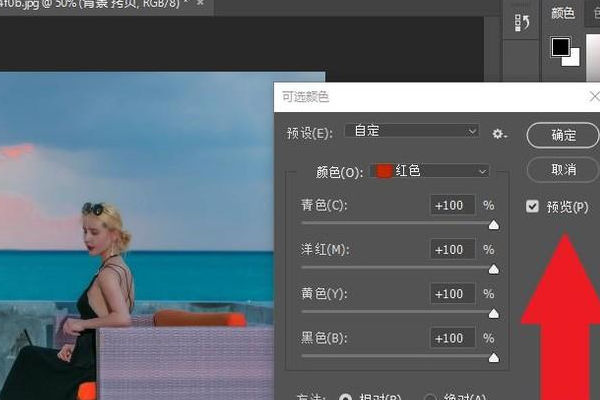The image size is (600, 400).
Task: Click the 黑色(B) slider handle
Action: 494,358
